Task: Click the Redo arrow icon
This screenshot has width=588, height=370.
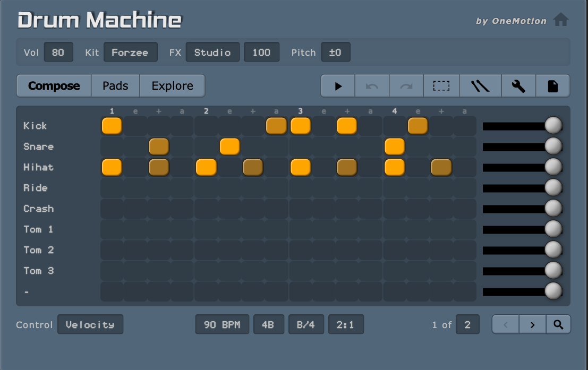Action: (x=406, y=85)
